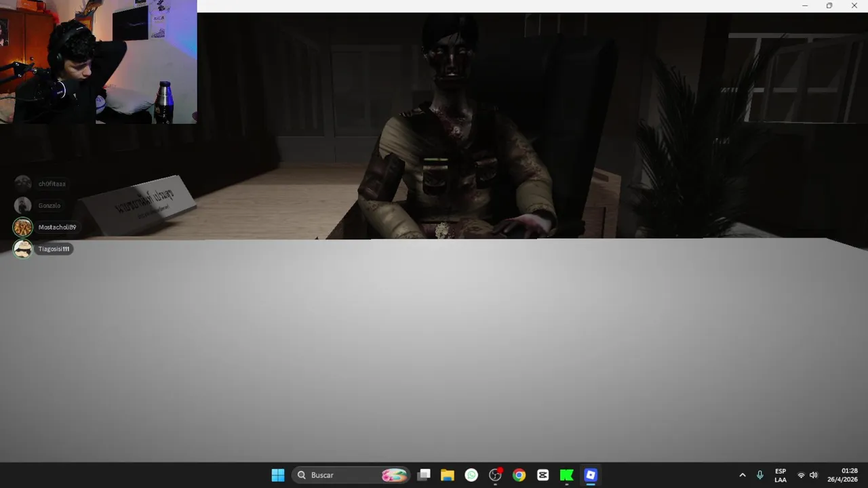Image resolution: width=868 pixels, height=488 pixels.
Task: Close the game window
Action: [x=854, y=6]
